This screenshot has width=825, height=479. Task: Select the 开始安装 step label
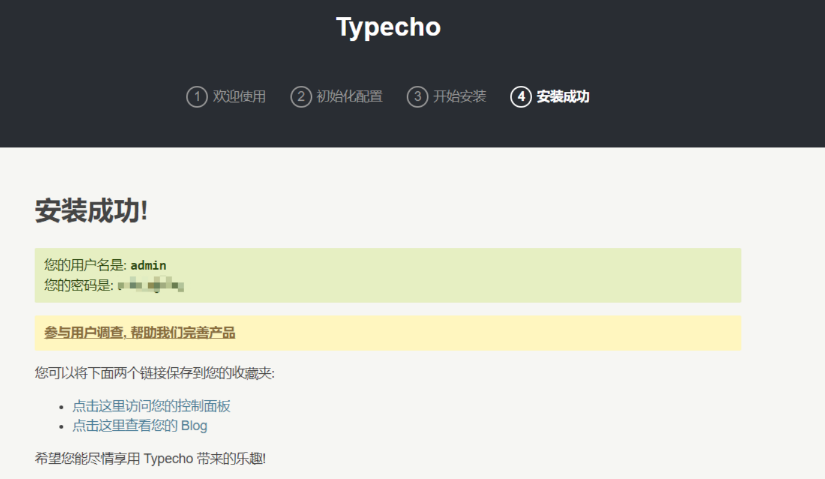tap(459, 97)
